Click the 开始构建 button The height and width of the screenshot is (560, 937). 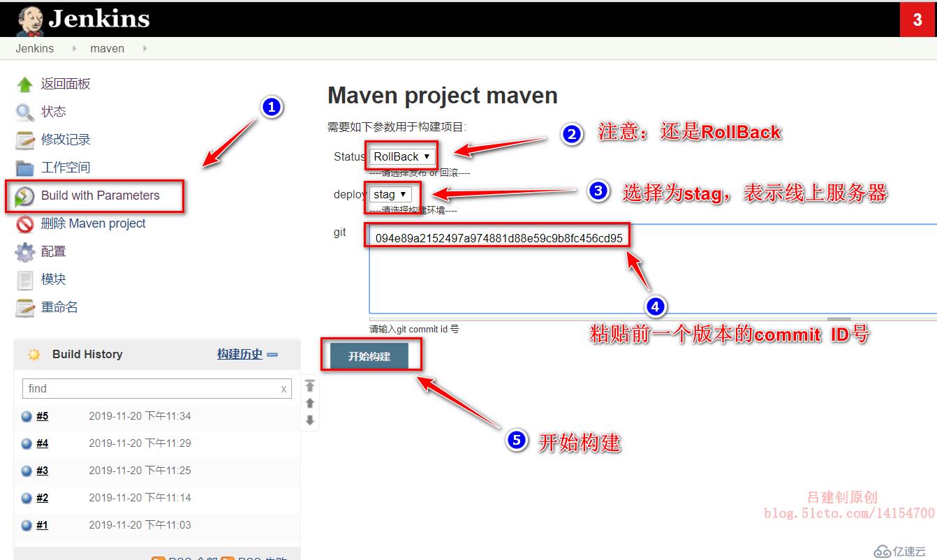click(x=369, y=356)
